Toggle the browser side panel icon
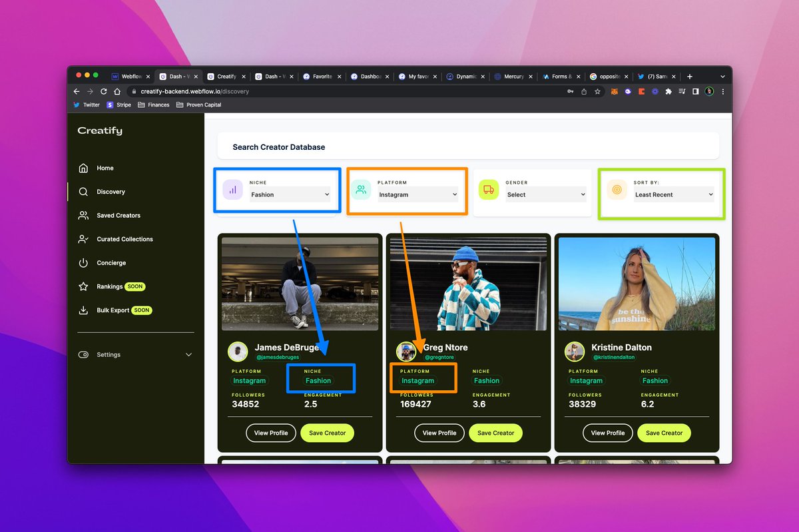799x532 pixels. [695, 91]
